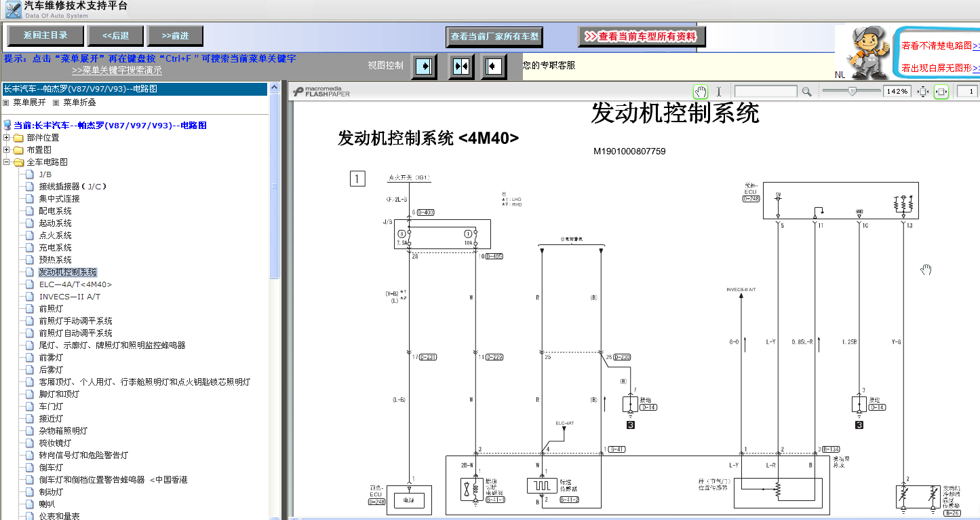Click the FlashPaper search text field
This screenshot has width=980, height=520.
click(766, 91)
